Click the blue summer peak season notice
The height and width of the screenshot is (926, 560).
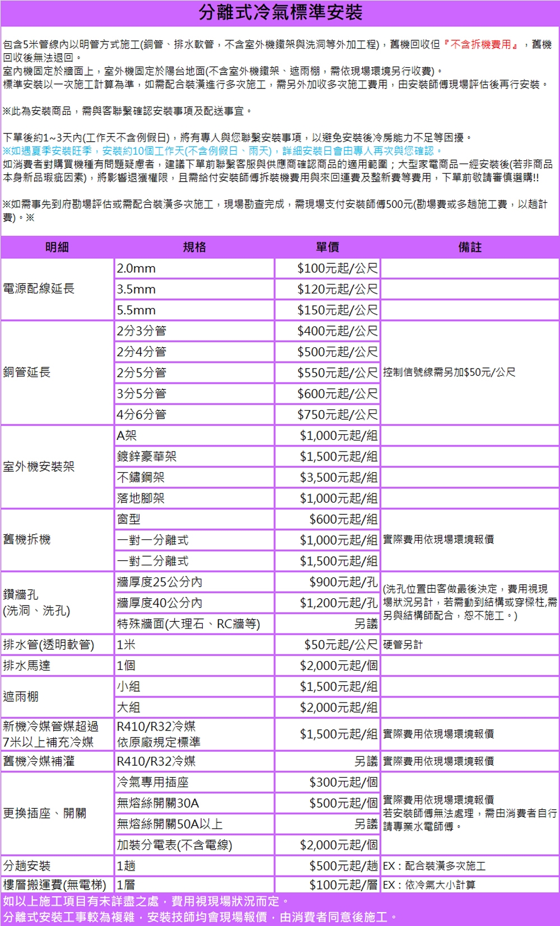tap(222, 151)
